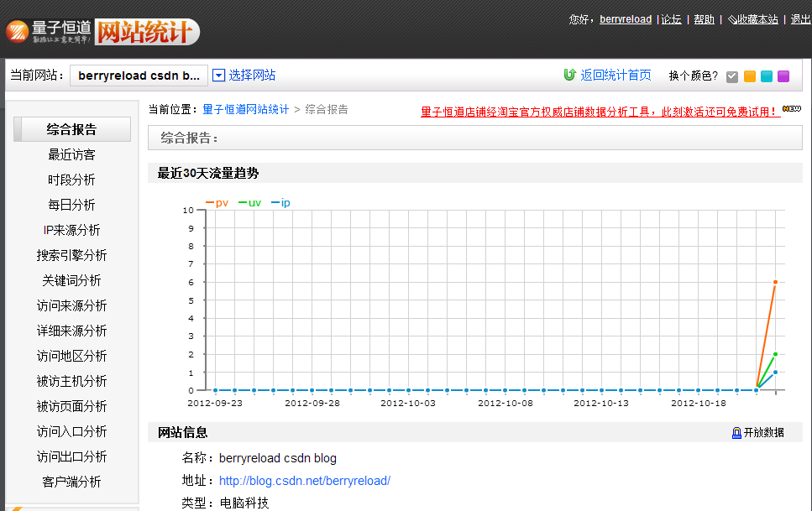Select the gray checked color theme
This screenshot has width=812, height=511.
pos(731,76)
